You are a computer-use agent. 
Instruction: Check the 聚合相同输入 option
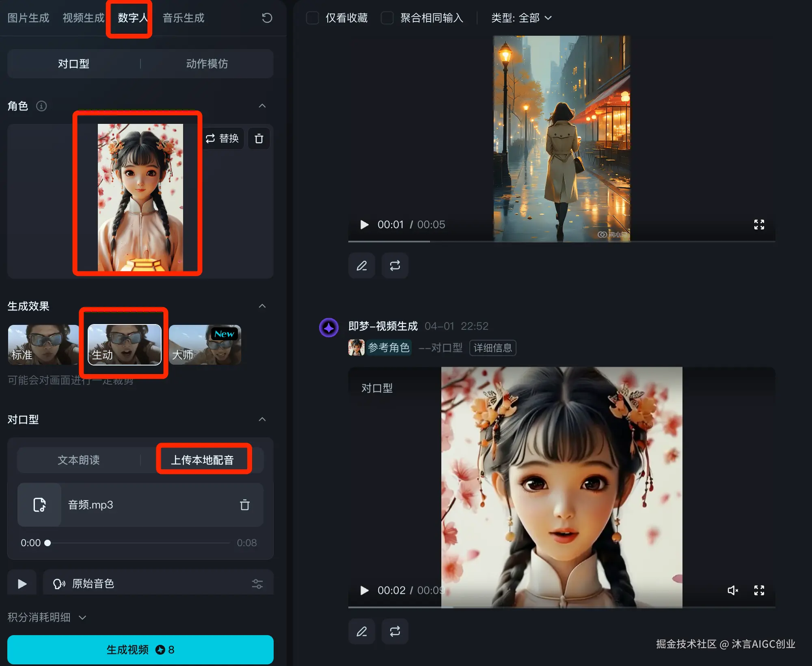tap(387, 18)
